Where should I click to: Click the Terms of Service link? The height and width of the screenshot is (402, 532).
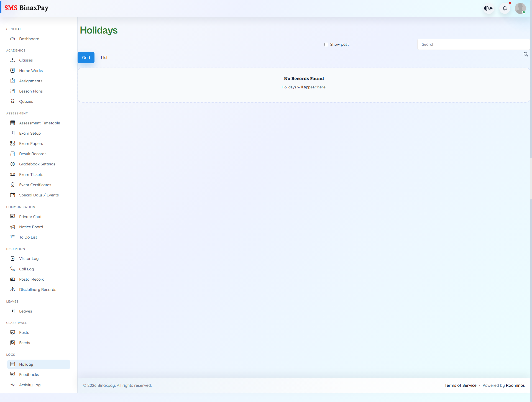coord(461,385)
